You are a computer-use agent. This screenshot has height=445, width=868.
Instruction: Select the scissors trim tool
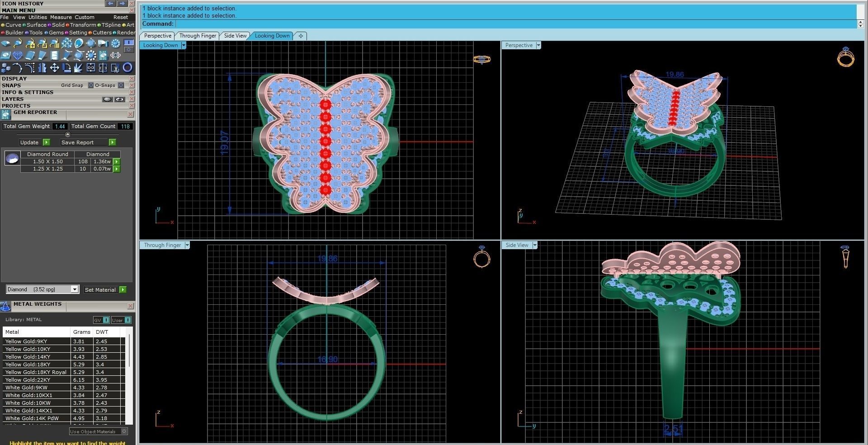click(x=115, y=68)
